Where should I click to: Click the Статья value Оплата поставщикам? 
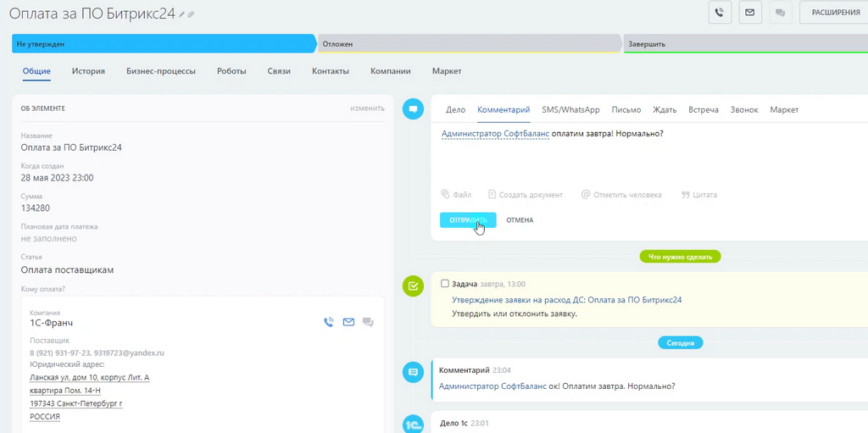click(68, 269)
